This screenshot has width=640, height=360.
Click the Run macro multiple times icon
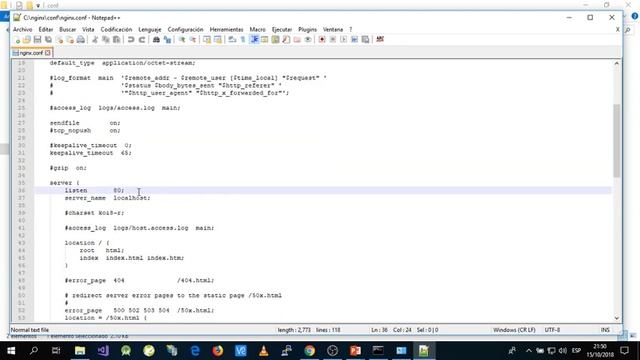[354, 40]
